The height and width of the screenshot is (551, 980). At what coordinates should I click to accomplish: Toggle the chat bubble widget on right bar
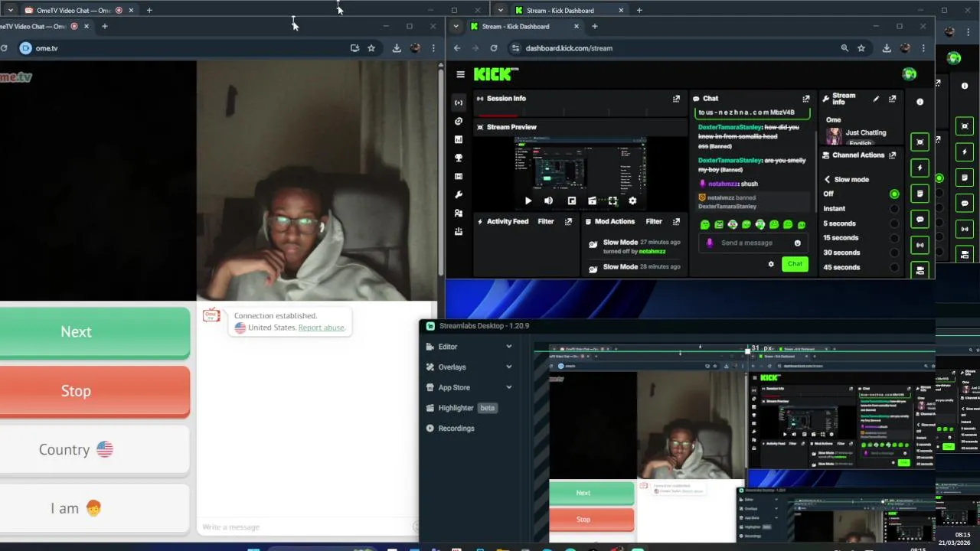point(920,220)
